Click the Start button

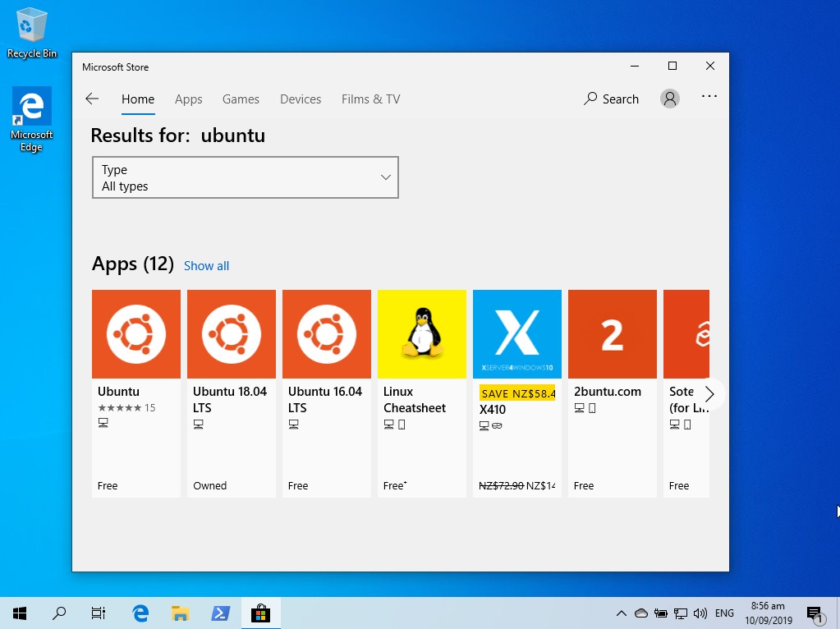(19, 613)
